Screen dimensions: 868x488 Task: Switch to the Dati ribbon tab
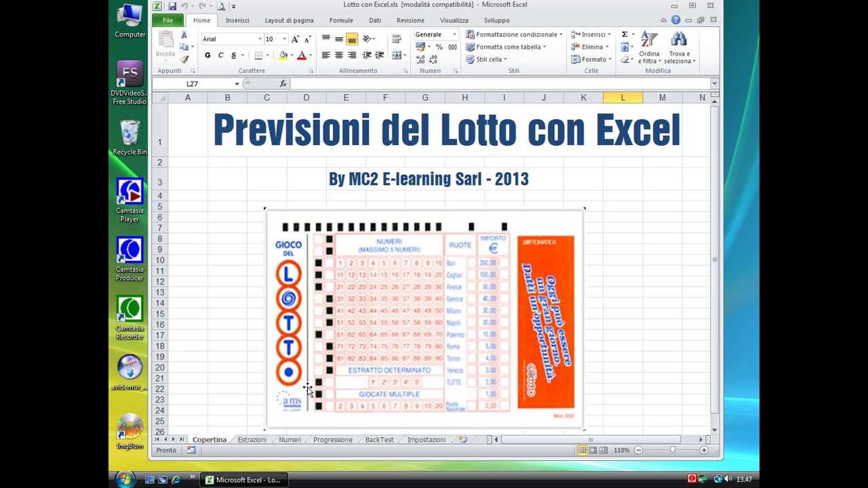tap(375, 20)
